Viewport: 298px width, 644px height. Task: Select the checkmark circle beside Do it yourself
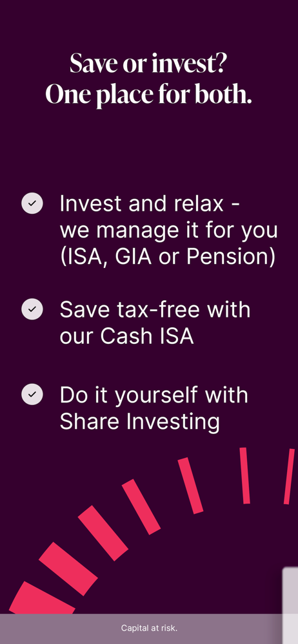pos(32,394)
